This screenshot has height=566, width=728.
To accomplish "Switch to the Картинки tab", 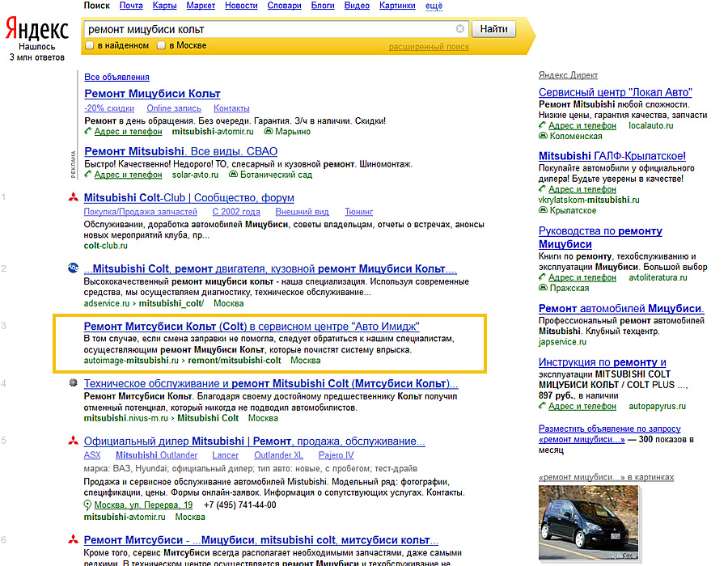I will tap(397, 6).
